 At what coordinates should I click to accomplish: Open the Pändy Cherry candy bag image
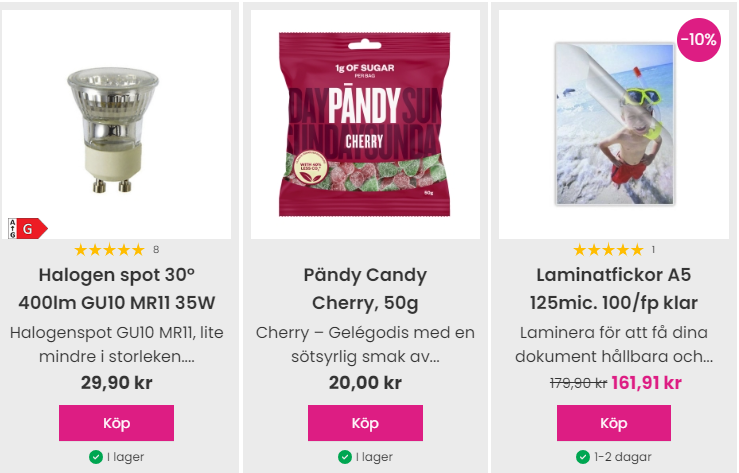[x=365, y=124]
